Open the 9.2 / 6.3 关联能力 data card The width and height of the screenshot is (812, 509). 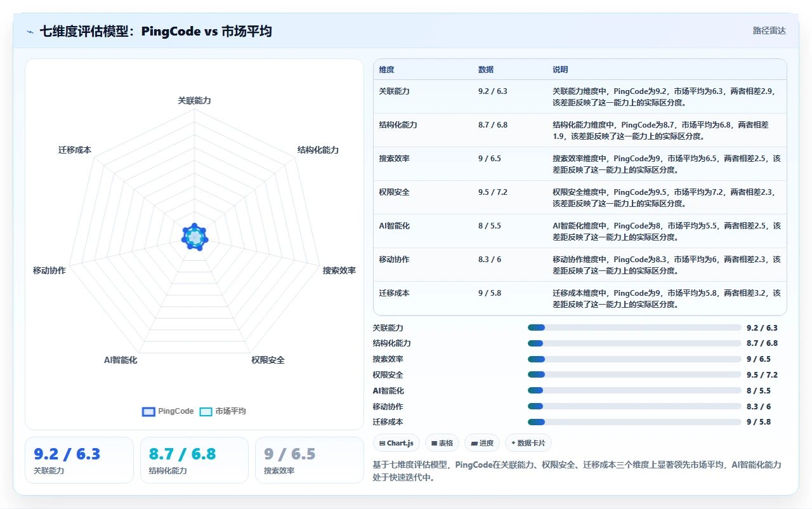[x=79, y=460]
